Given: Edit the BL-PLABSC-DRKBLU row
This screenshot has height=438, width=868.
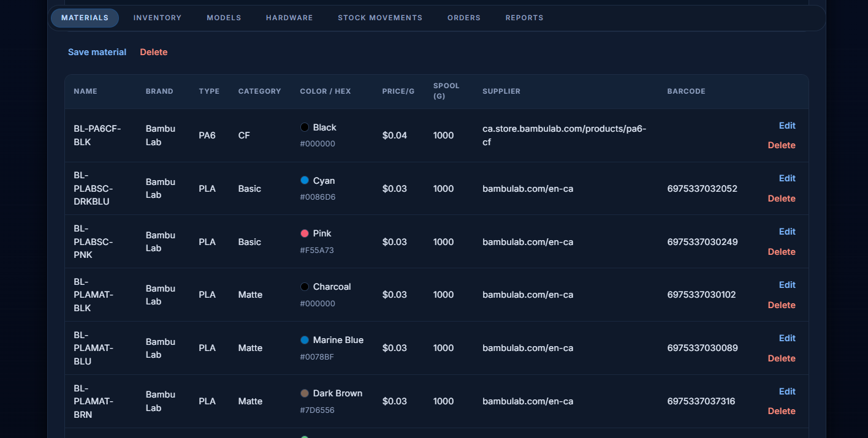Looking at the screenshot, I should 787,178.
